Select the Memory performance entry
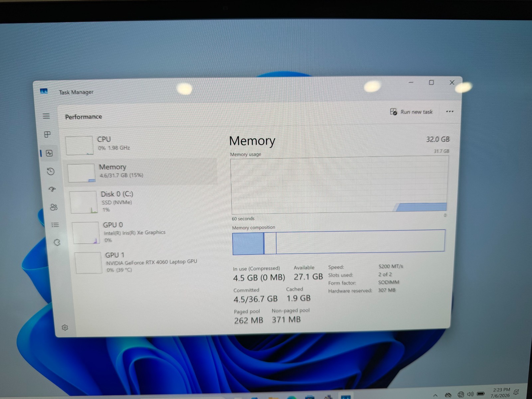The height and width of the screenshot is (399, 532). point(140,171)
